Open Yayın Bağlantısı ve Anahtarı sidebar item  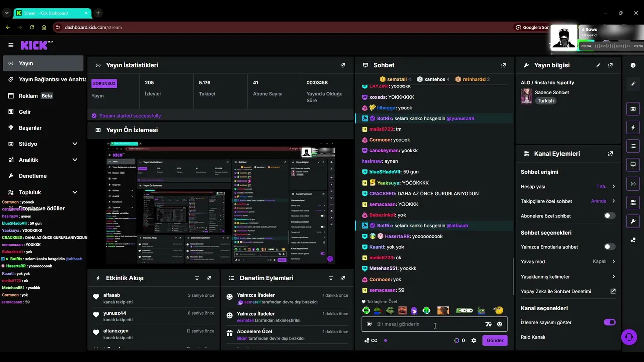coord(43,79)
